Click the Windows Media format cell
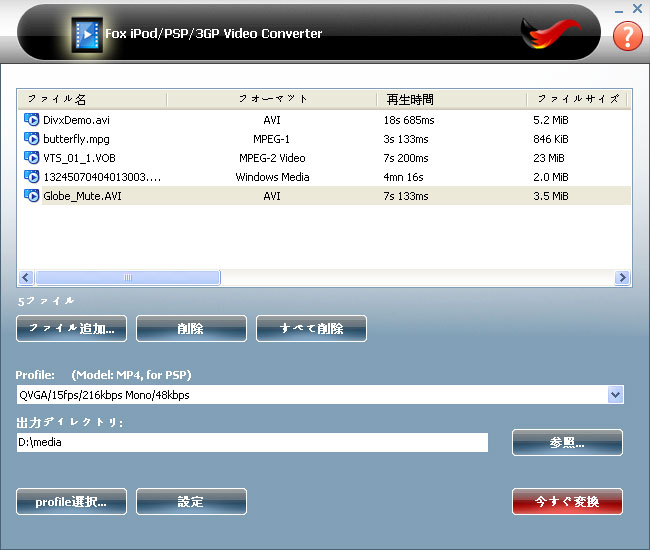Screen dimensions: 650x550 pyautogui.click(x=272, y=177)
